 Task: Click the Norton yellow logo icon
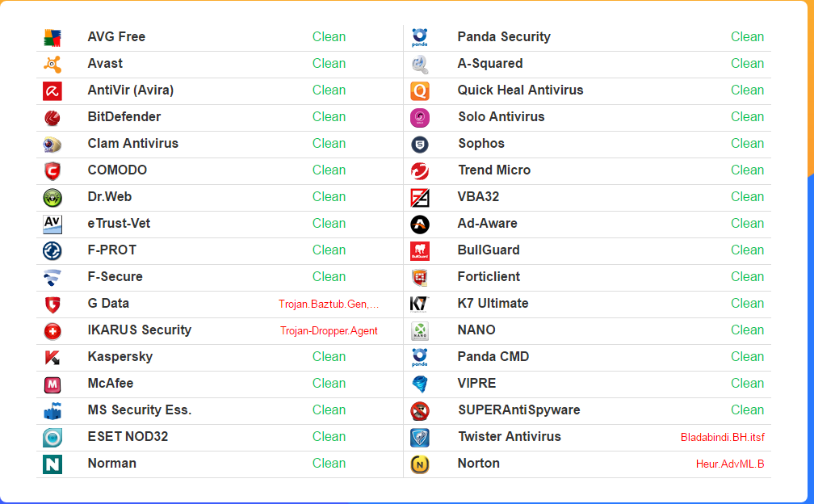[x=420, y=464]
